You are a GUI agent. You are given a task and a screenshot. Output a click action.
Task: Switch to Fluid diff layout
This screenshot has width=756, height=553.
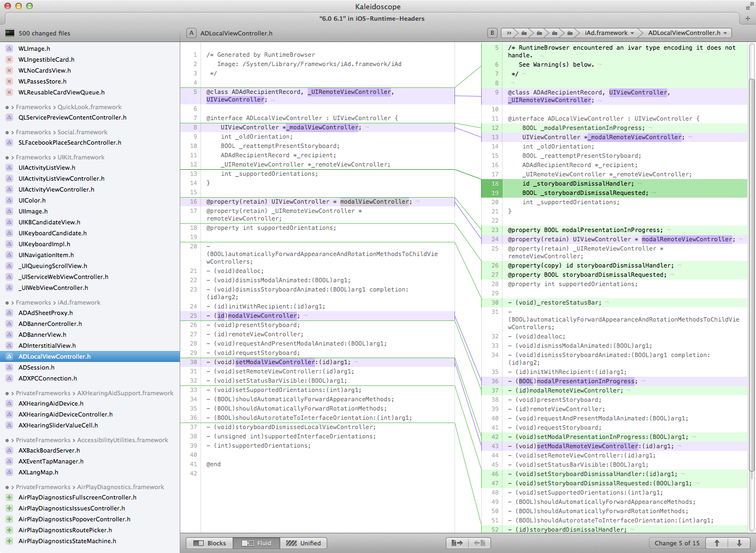point(257,543)
